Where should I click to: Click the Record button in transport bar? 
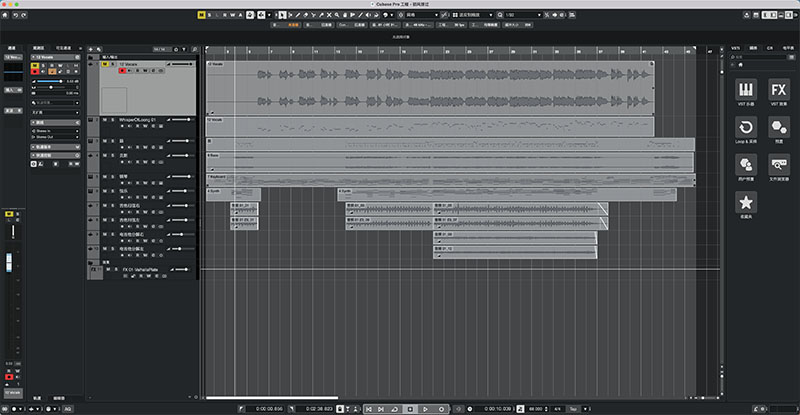pos(441,409)
